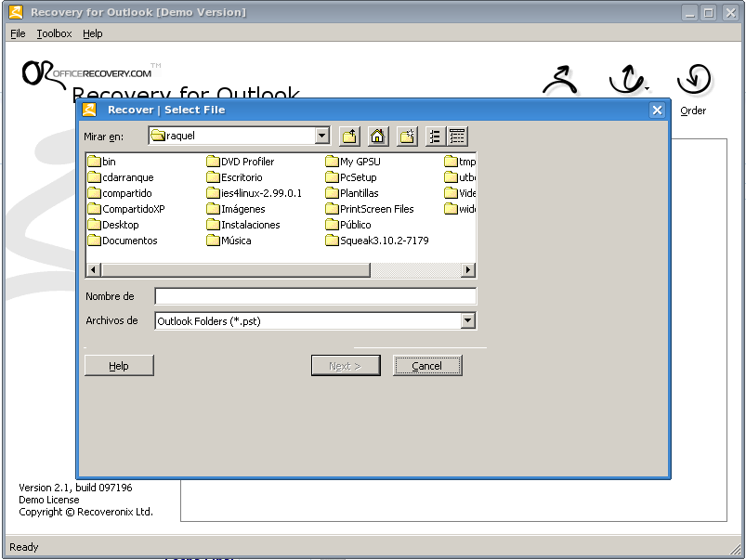
Task: Click the running-figure Recover icon in main toolbar
Action: (x=560, y=80)
